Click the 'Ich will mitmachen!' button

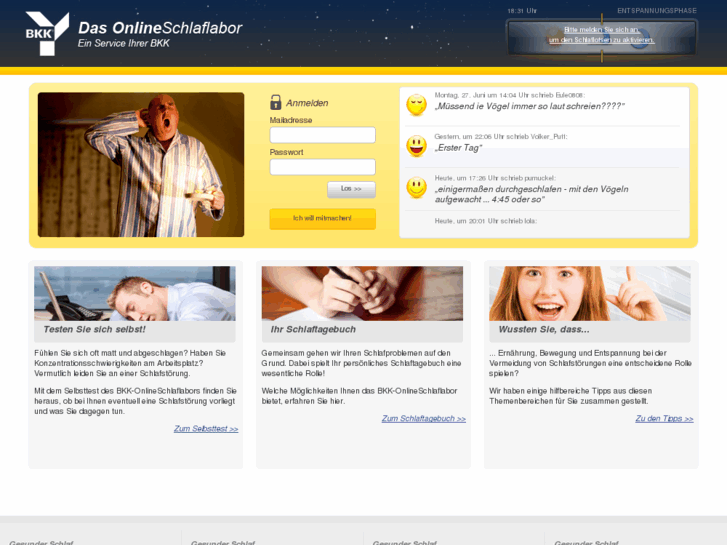(x=323, y=218)
